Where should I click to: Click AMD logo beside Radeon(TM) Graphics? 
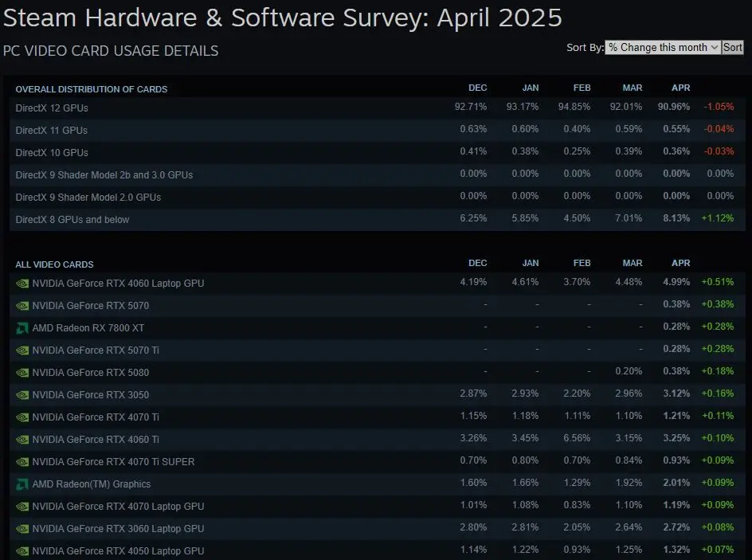[x=22, y=484]
